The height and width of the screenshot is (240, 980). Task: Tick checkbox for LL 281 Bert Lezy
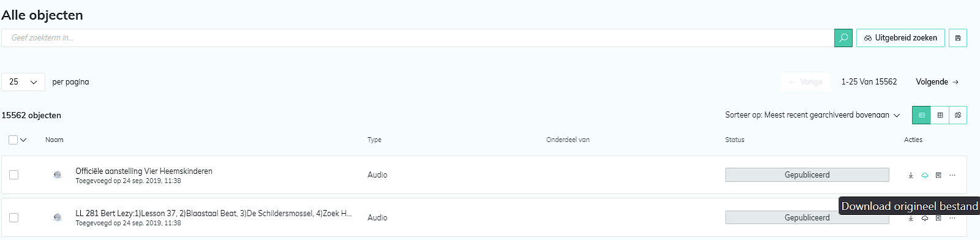pyautogui.click(x=13, y=218)
